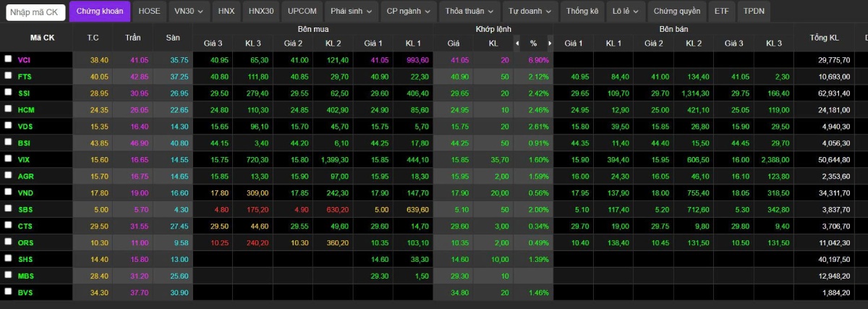The width and height of the screenshot is (868, 309).
Task: Open the VCI ticker symbol
Action: pyautogui.click(x=24, y=59)
